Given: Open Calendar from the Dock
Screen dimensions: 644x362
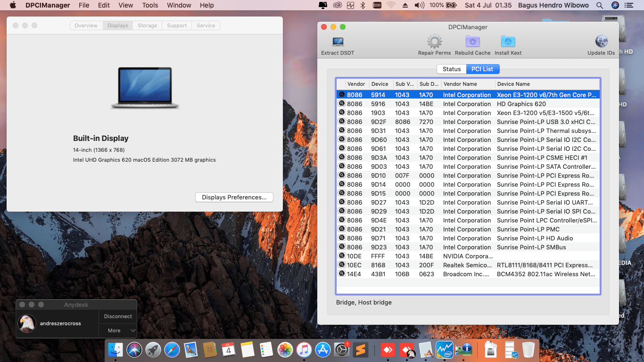Looking at the screenshot, I should click(x=229, y=350).
